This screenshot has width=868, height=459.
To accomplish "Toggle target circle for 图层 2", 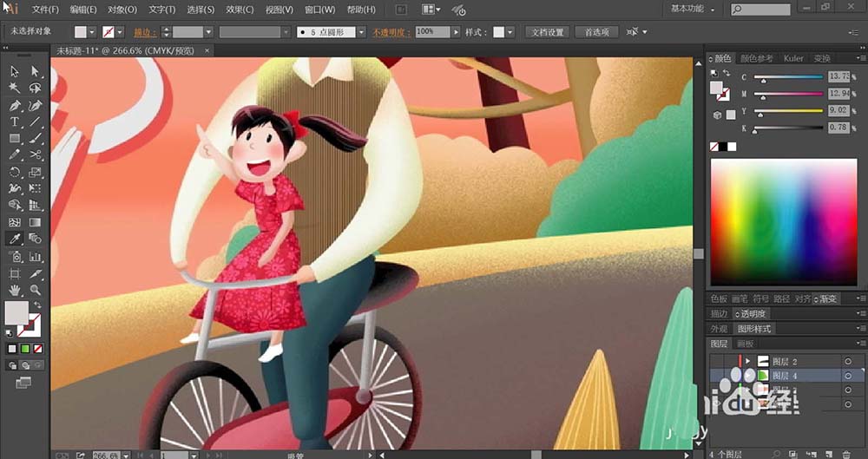I will (x=847, y=361).
